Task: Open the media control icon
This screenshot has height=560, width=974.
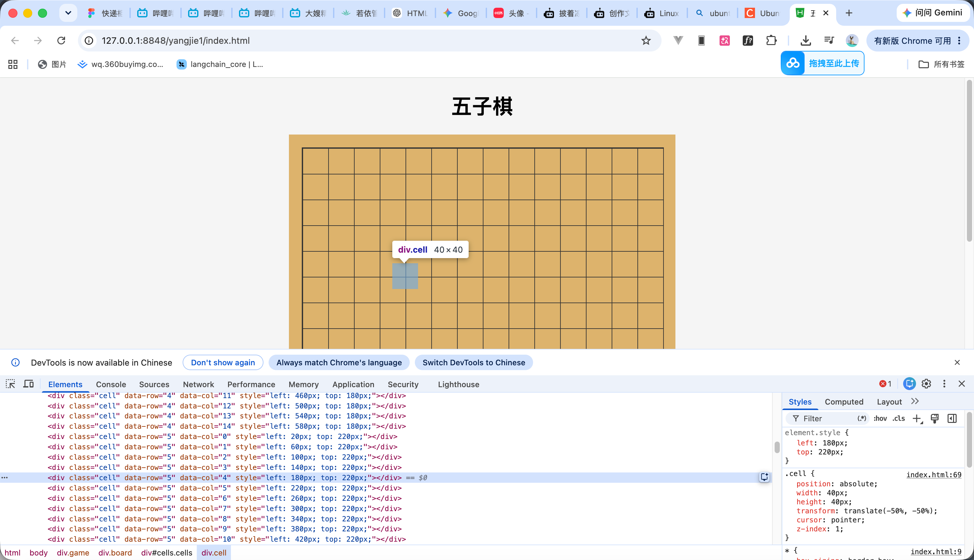Action: pos(829,40)
